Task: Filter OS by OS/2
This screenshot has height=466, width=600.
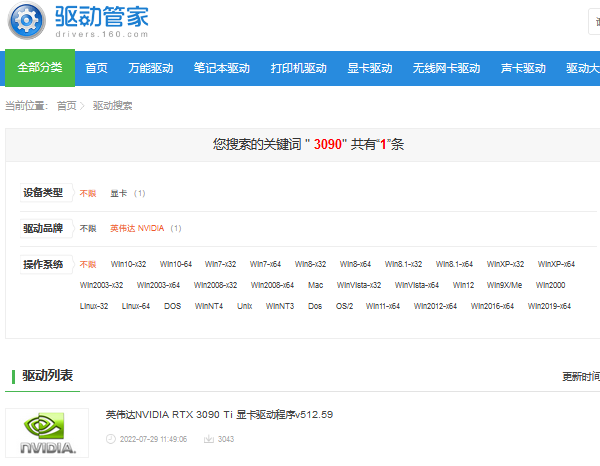Action: click(x=344, y=306)
